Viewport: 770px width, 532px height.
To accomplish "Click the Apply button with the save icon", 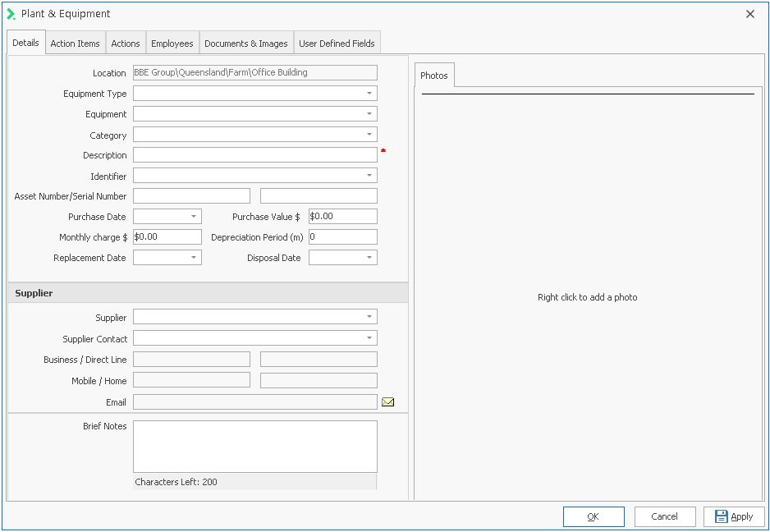I will click(x=734, y=516).
